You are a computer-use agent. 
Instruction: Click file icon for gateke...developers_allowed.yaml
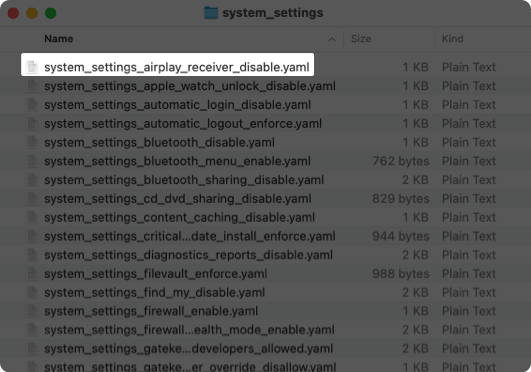pyautogui.click(x=32, y=348)
